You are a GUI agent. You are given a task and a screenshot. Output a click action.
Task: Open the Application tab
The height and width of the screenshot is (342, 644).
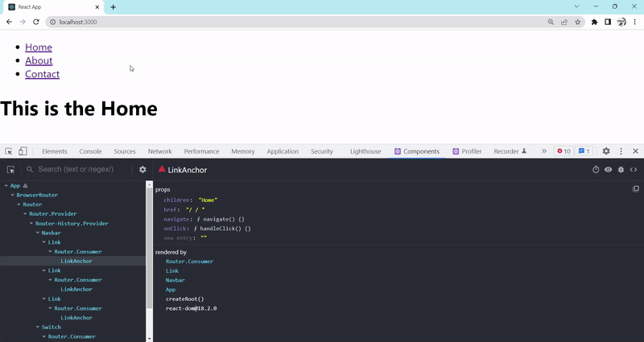[x=283, y=151]
